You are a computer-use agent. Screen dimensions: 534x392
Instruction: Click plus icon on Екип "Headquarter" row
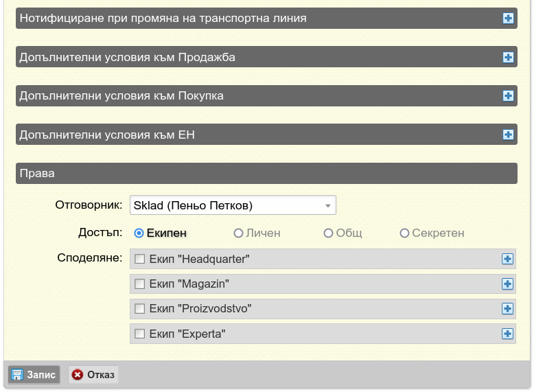click(507, 259)
